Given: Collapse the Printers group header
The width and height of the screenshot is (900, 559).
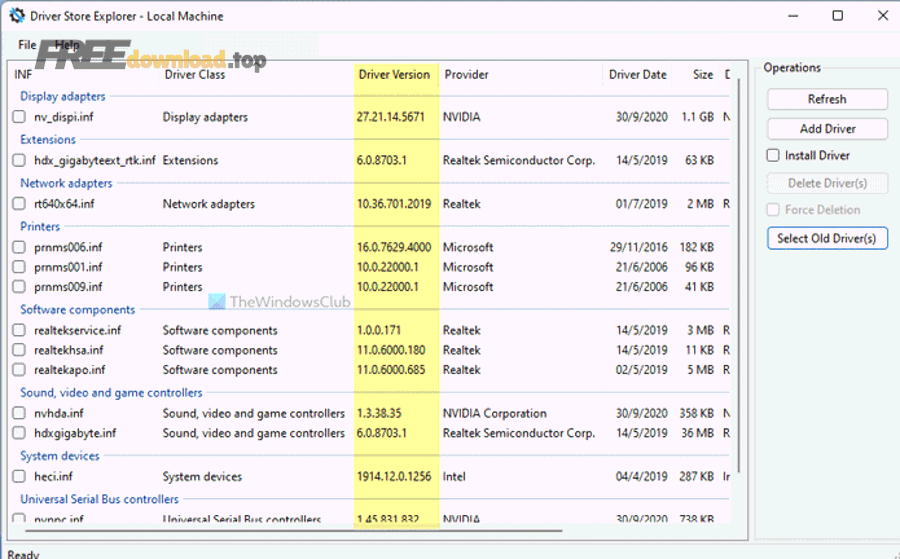Looking at the screenshot, I should click(x=40, y=227).
